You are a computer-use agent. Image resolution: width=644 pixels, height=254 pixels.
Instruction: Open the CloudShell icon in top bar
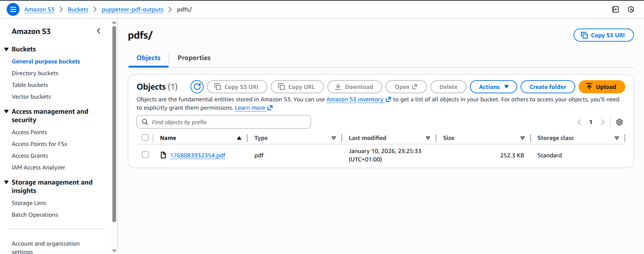[x=615, y=9]
